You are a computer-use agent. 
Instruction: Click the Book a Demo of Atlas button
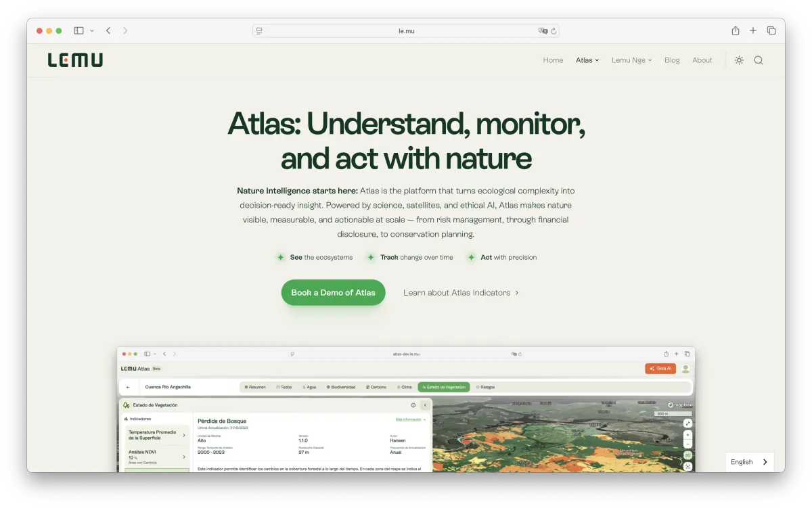(333, 292)
